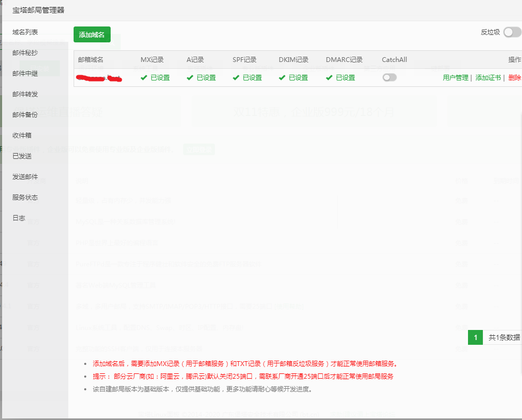Click the 宝塔邮局管理器 dialog title
This screenshot has width=522, height=420.
[38, 10]
